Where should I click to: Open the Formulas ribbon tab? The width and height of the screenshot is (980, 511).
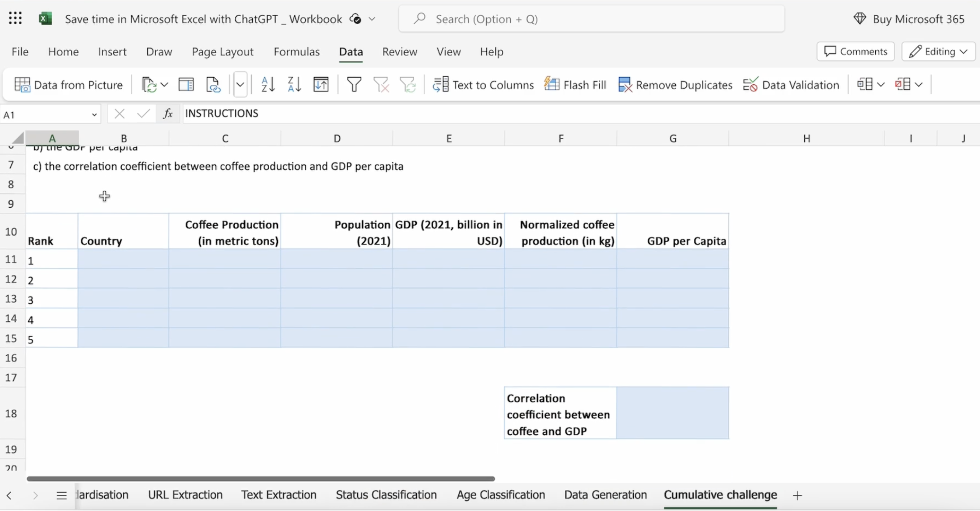(x=296, y=52)
